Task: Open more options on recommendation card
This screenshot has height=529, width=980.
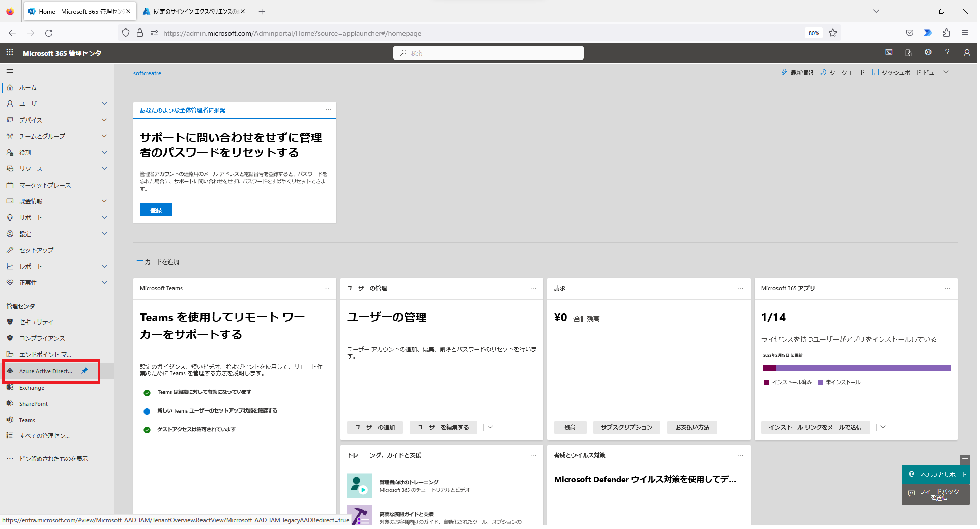Action: (328, 110)
